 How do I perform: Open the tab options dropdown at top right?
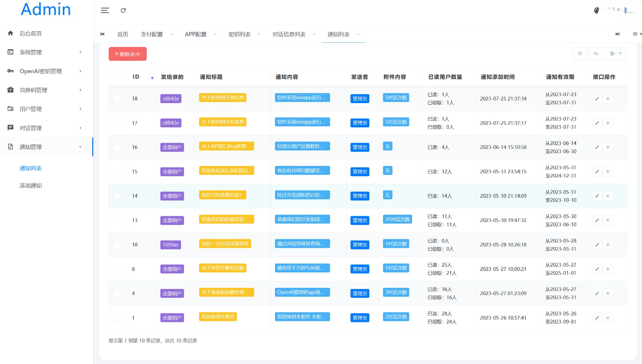637,34
